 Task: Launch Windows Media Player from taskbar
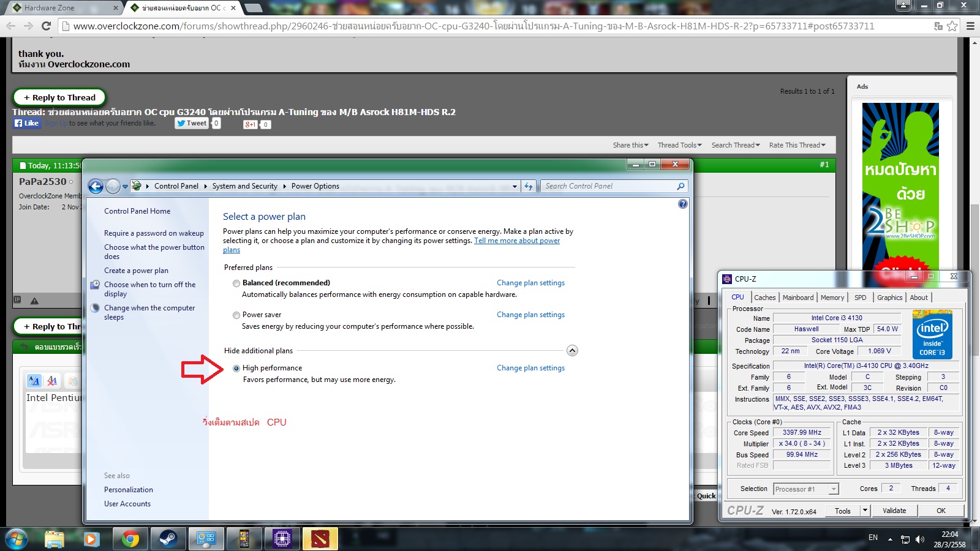[91, 539]
